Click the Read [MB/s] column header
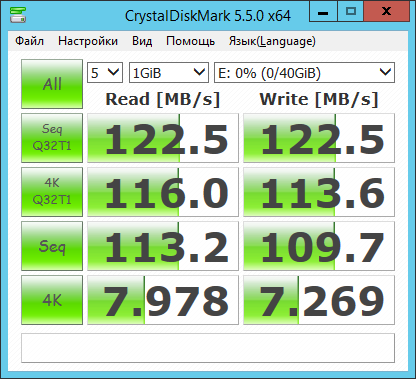The image size is (416, 379). (x=163, y=99)
